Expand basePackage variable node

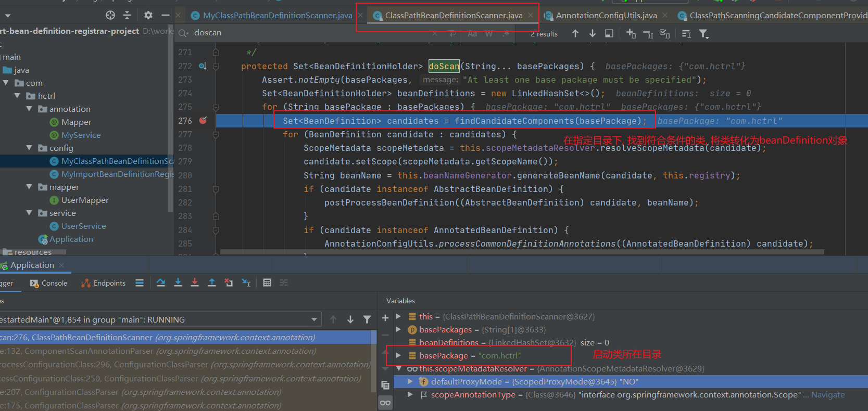click(398, 355)
